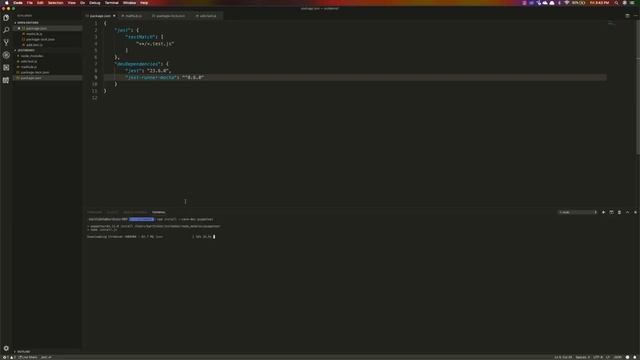Close package.json in Open Editors list
Screen dimensions: 640x360
19,29
